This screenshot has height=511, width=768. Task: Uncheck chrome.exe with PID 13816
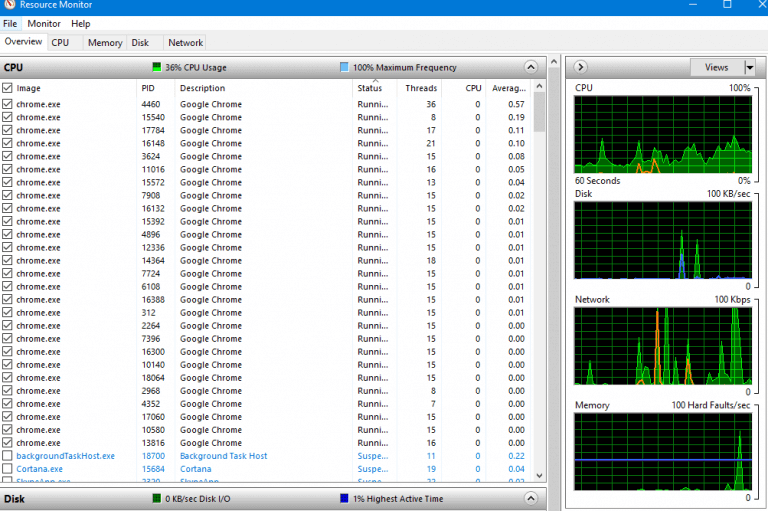click(7, 442)
